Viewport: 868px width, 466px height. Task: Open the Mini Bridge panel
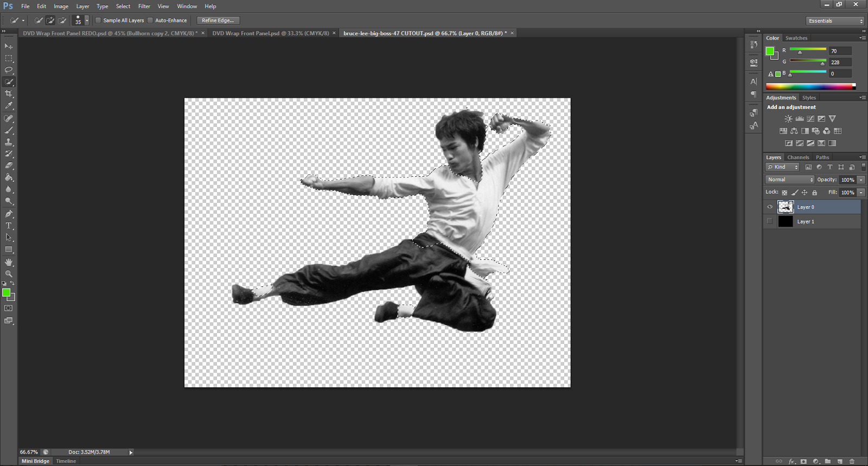tap(35, 461)
